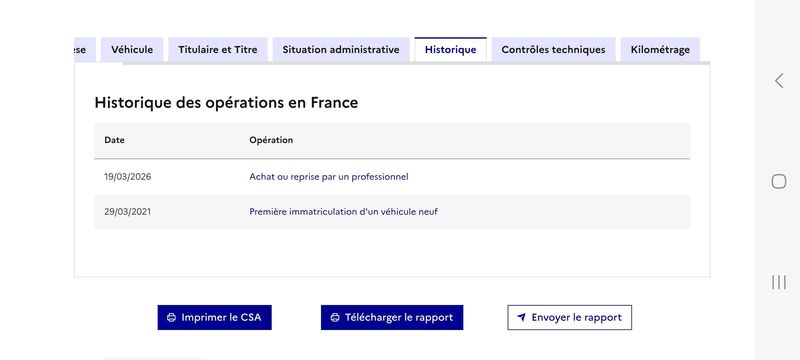Image resolution: width=800 pixels, height=360 pixels.
Task: Click the Envoyer le rapport button
Action: click(569, 318)
